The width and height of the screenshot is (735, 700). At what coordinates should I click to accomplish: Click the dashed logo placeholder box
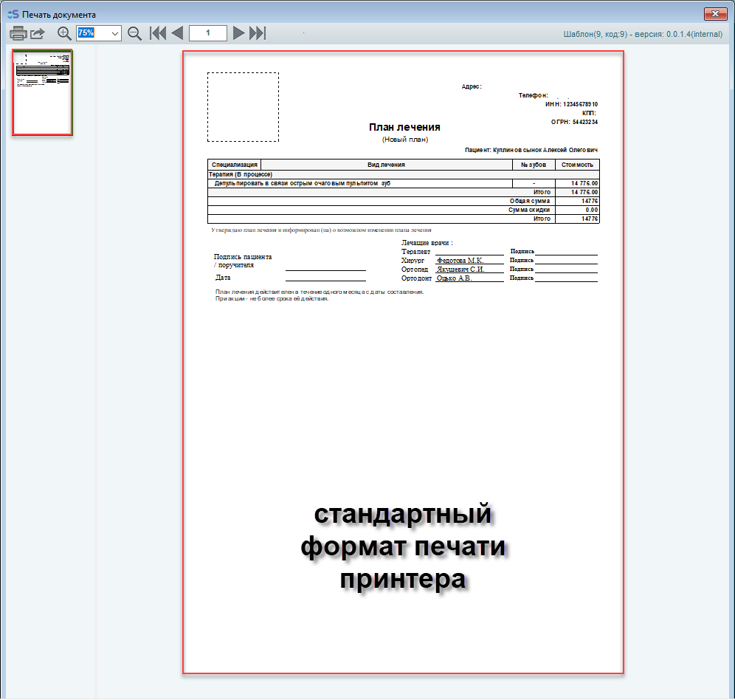coord(243,107)
